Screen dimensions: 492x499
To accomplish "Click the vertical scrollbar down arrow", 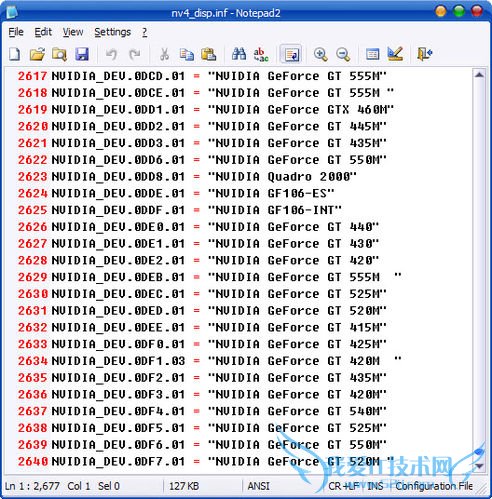I will [479, 465].
